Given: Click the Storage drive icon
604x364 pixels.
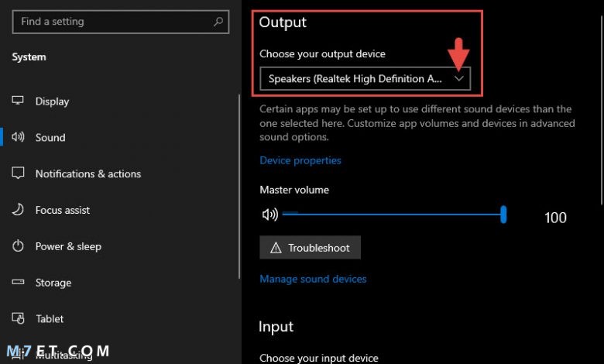Looking at the screenshot, I should (18, 282).
